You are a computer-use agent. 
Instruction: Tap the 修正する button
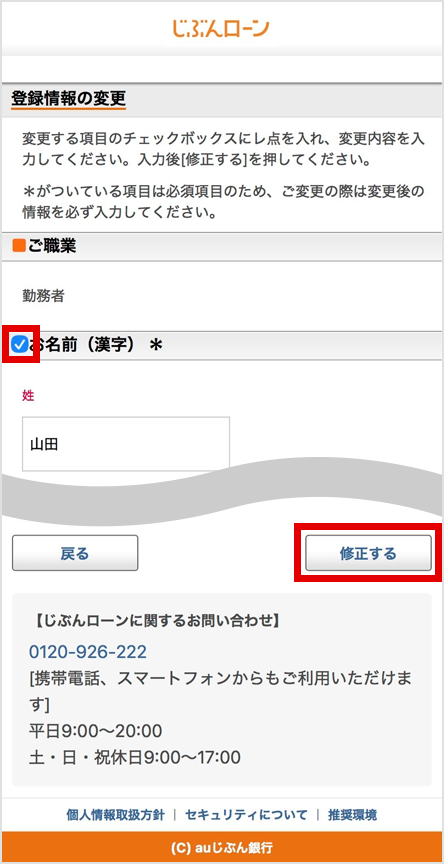pyautogui.click(x=368, y=553)
